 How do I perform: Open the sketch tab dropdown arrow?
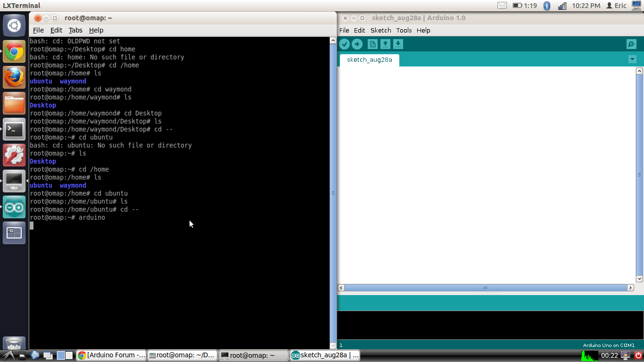(632, 59)
